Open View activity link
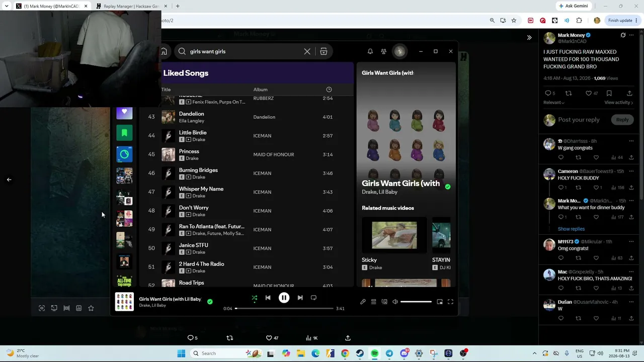The width and height of the screenshot is (644, 362). click(618, 103)
